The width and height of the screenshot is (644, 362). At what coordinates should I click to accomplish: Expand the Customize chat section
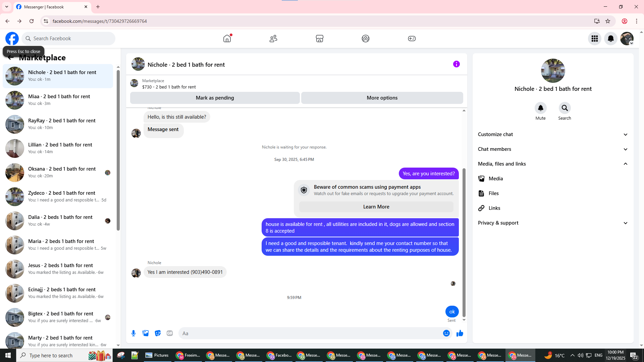tap(553, 134)
